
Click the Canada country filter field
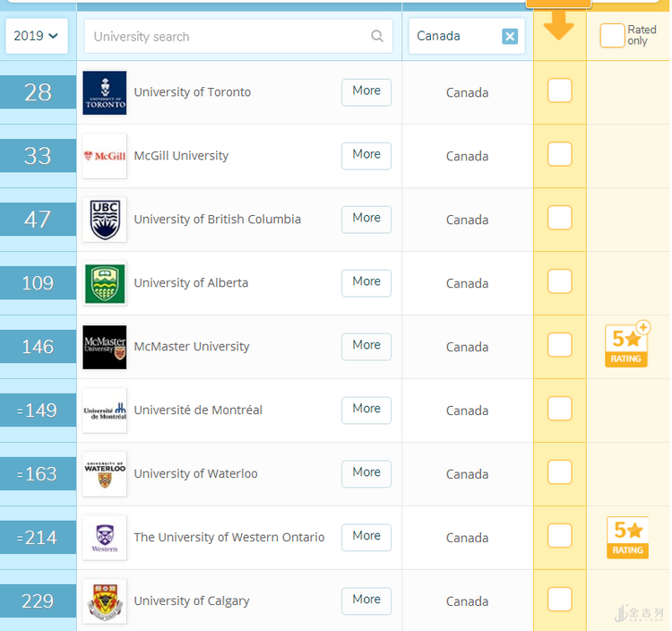(x=467, y=36)
